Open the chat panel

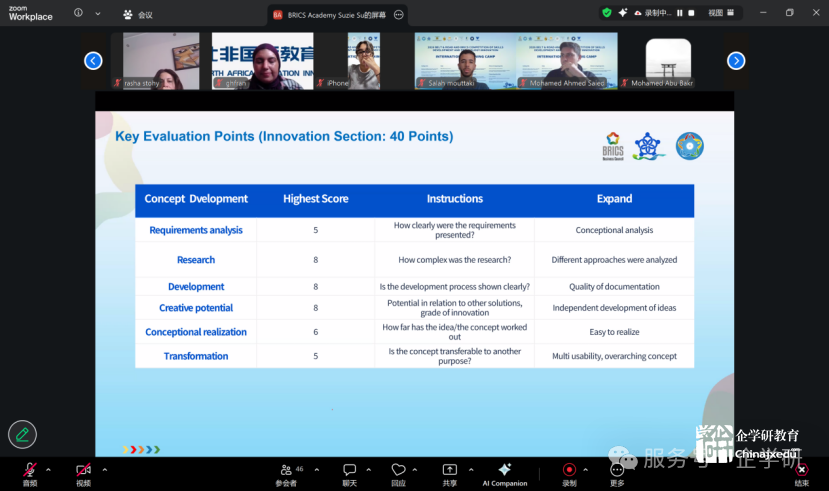[x=349, y=470]
